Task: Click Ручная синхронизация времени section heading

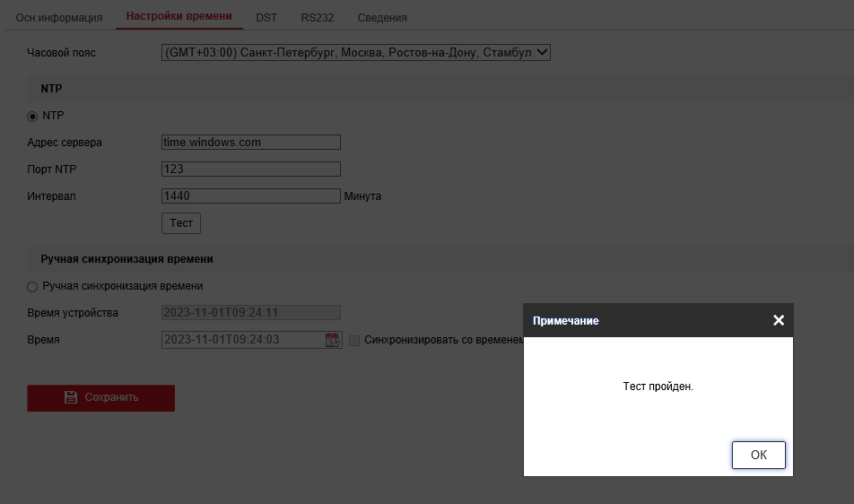Action: (126, 259)
